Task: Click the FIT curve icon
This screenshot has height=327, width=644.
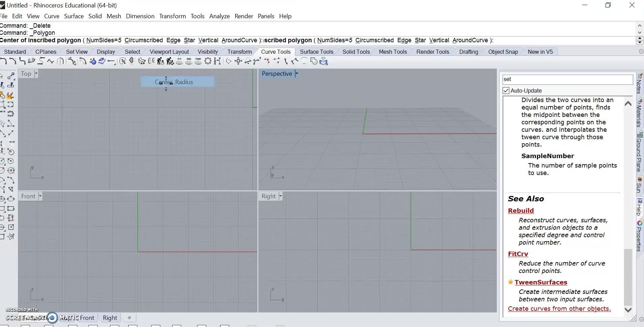Action: click(180, 61)
